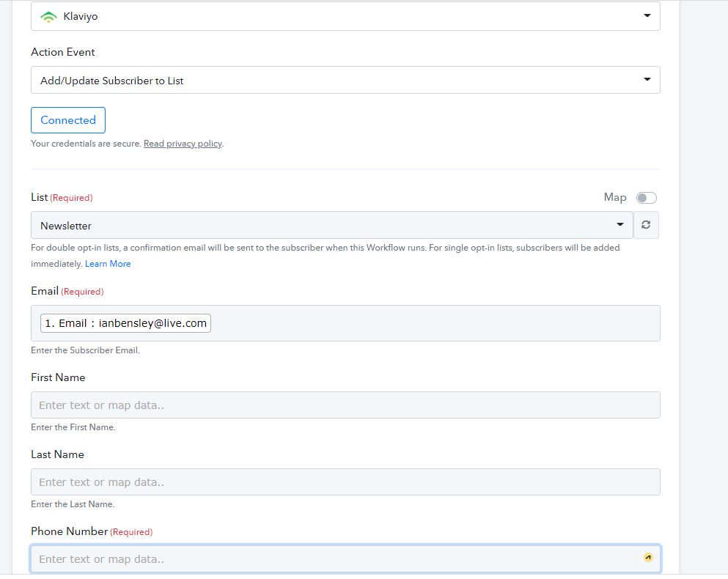
Task: Click the Phone Number input field
Action: click(345, 558)
